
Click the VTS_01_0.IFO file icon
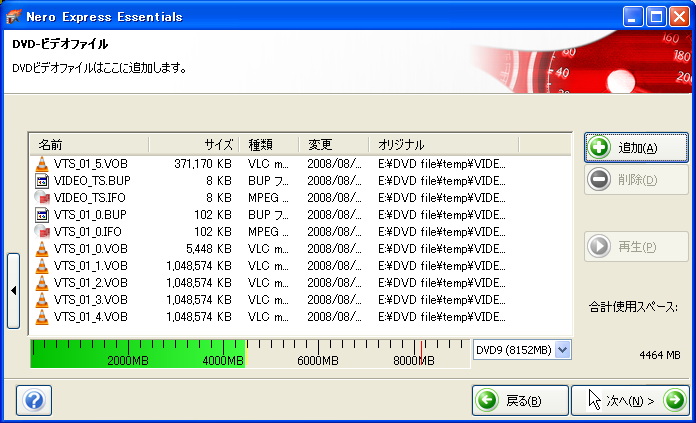tap(42, 231)
